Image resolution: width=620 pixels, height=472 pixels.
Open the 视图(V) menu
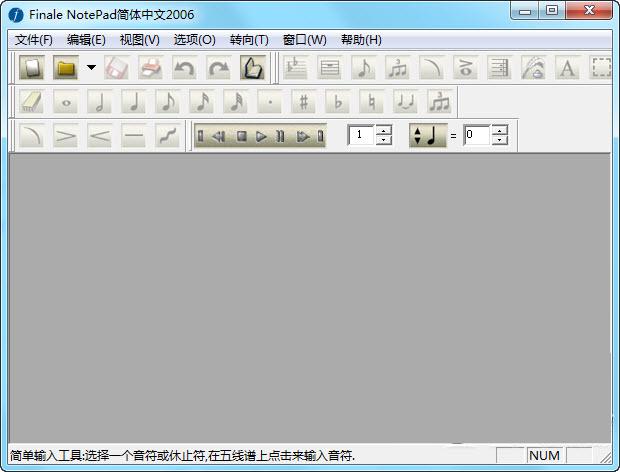tap(140, 40)
